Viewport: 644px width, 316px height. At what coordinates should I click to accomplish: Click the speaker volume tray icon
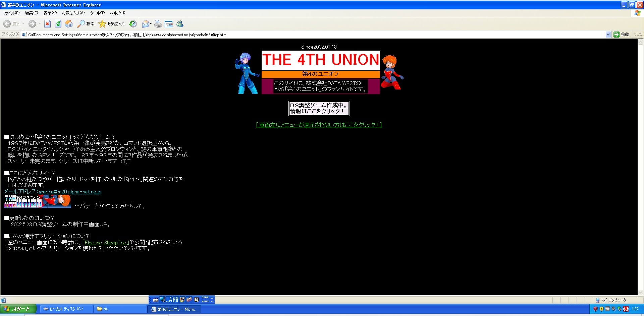[613, 309]
